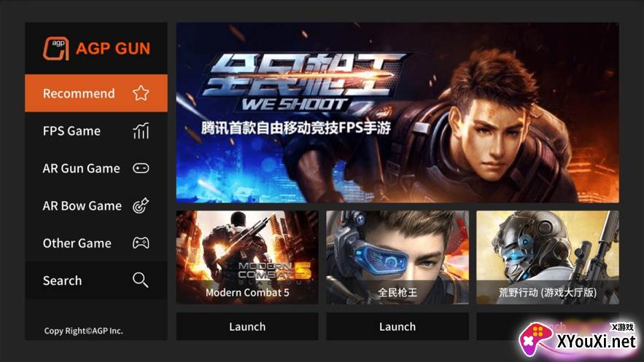Click Launch under 全民枪王
The width and height of the screenshot is (644, 362).
coord(397,326)
